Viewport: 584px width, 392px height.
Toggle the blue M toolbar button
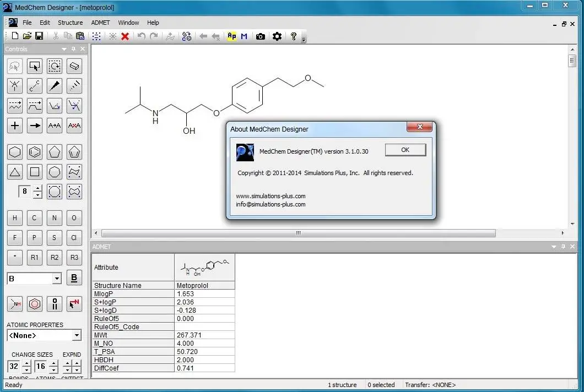point(244,36)
